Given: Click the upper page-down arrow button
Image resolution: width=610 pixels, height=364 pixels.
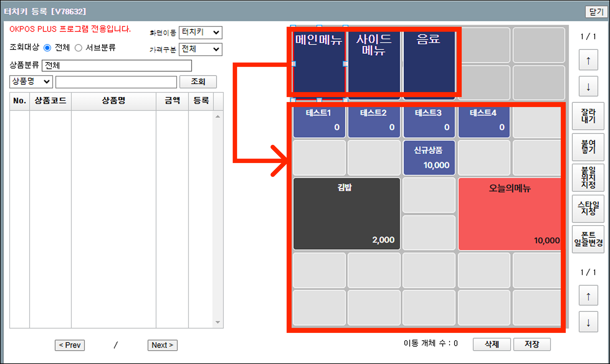Looking at the screenshot, I should pyautogui.click(x=588, y=86).
